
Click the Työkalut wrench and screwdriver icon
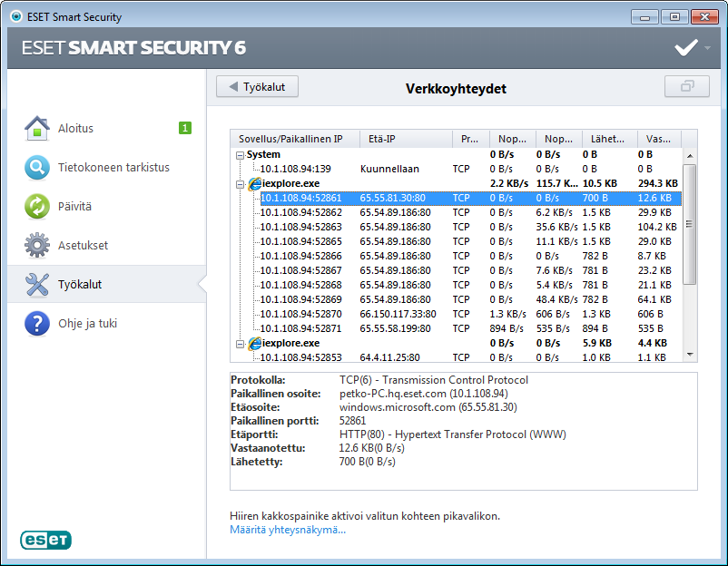(37, 284)
